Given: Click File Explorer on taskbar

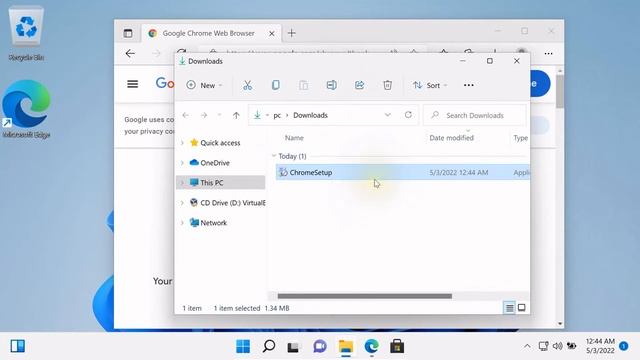Looking at the screenshot, I should click(346, 347).
